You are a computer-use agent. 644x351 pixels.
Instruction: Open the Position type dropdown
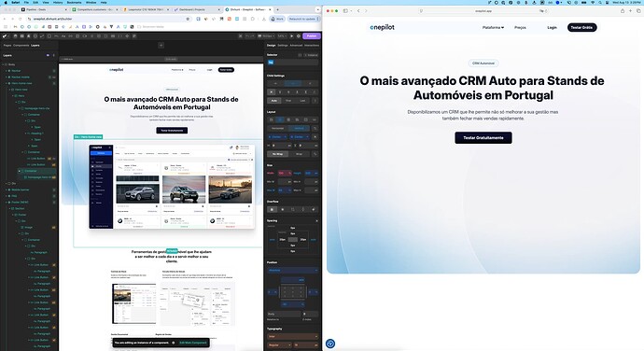pos(292,270)
